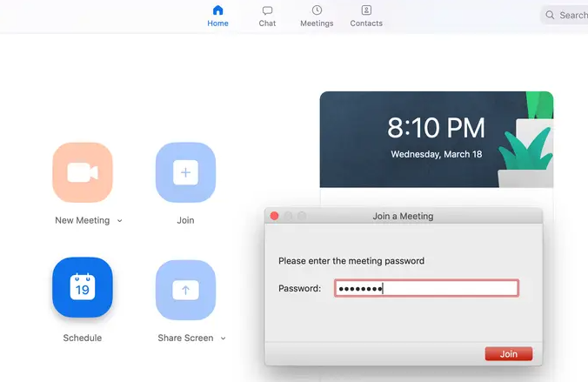
Task: Click the blue Join plus icon
Action: pyautogui.click(x=185, y=172)
